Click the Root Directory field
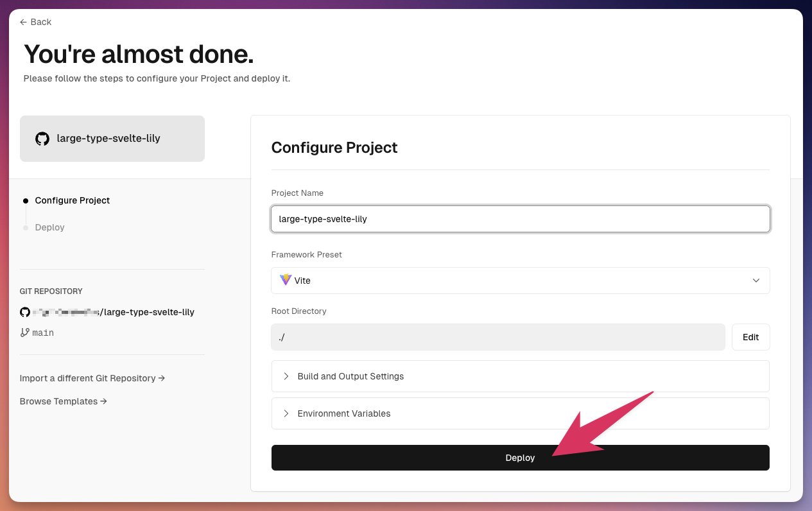 [498, 337]
